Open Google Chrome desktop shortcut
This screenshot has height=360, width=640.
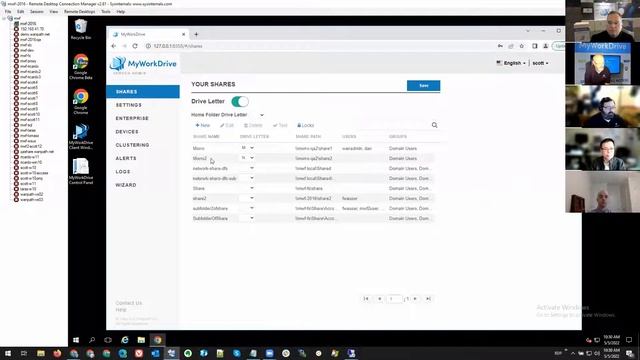tap(81, 102)
